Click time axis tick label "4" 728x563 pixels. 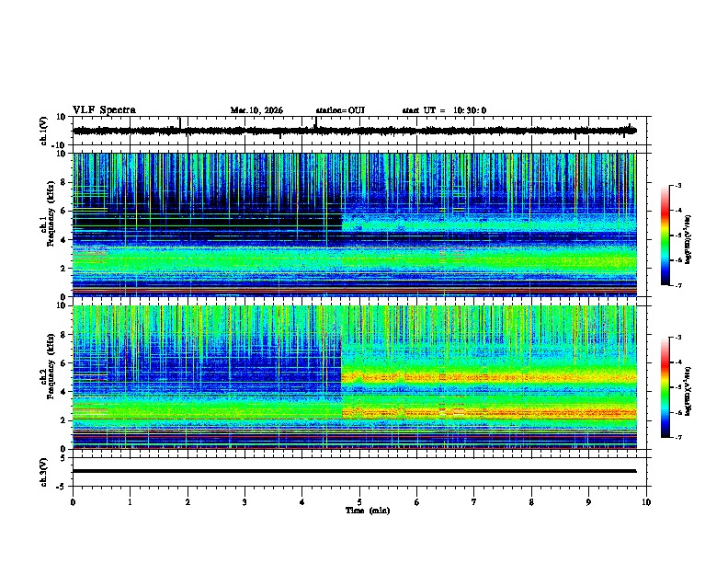click(x=302, y=502)
